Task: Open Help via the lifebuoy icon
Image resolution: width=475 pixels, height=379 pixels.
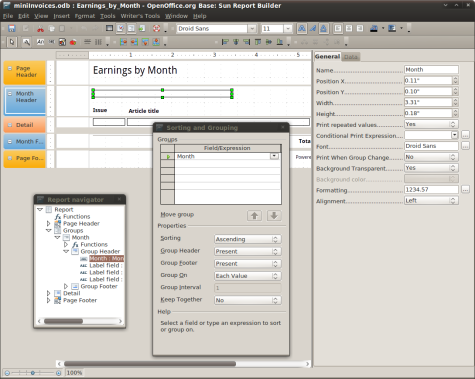Action: (x=156, y=29)
